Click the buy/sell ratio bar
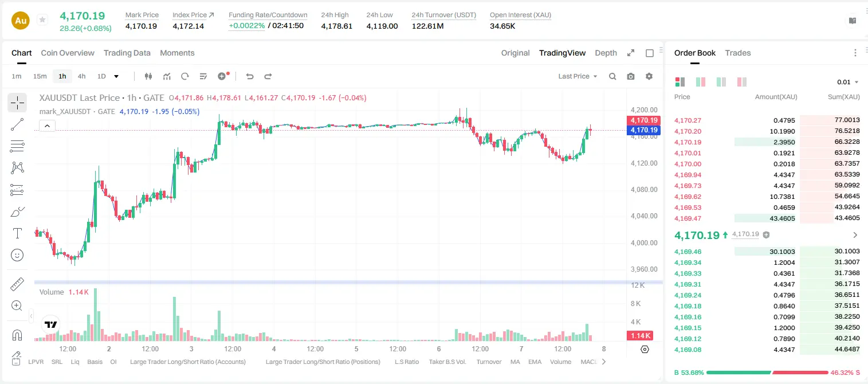The height and width of the screenshot is (384, 868). (767, 373)
